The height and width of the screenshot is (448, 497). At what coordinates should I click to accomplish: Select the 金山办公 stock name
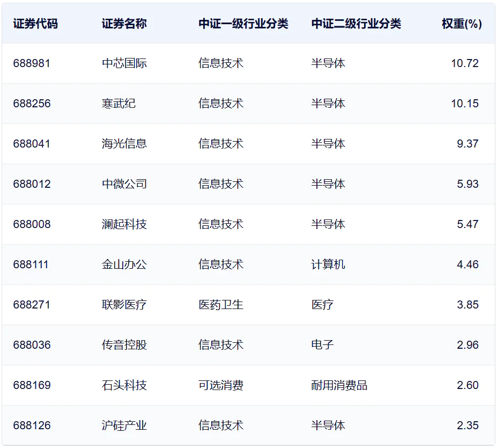124,265
